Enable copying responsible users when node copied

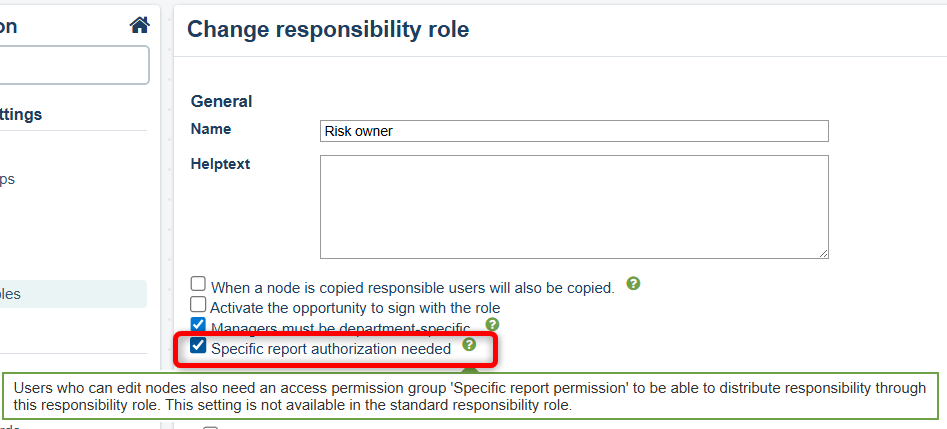coord(199,285)
